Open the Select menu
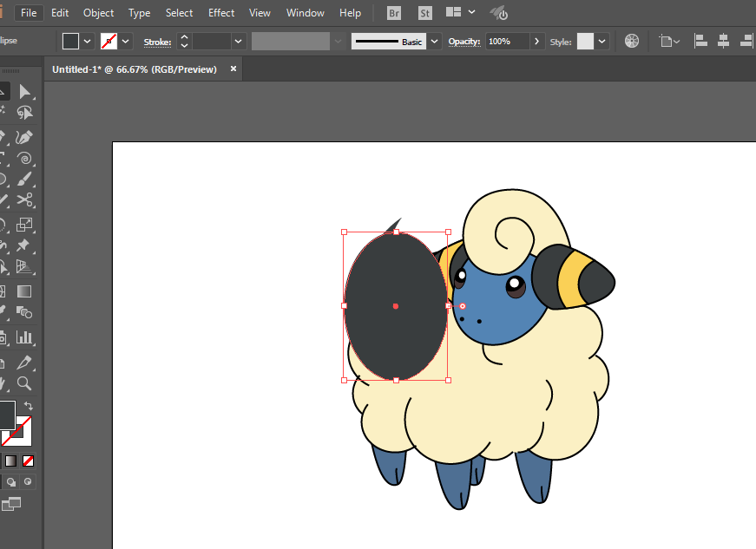The width and height of the screenshot is (756, 549). click(x=179, y=13)
